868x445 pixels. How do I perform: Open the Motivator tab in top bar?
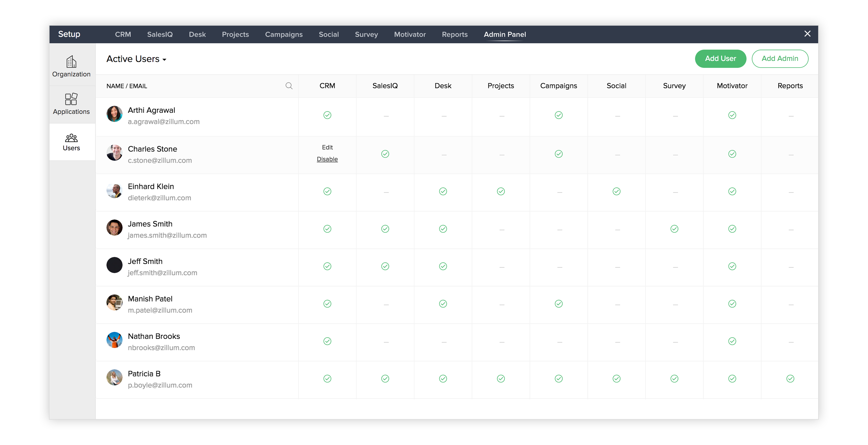(410, 34)
